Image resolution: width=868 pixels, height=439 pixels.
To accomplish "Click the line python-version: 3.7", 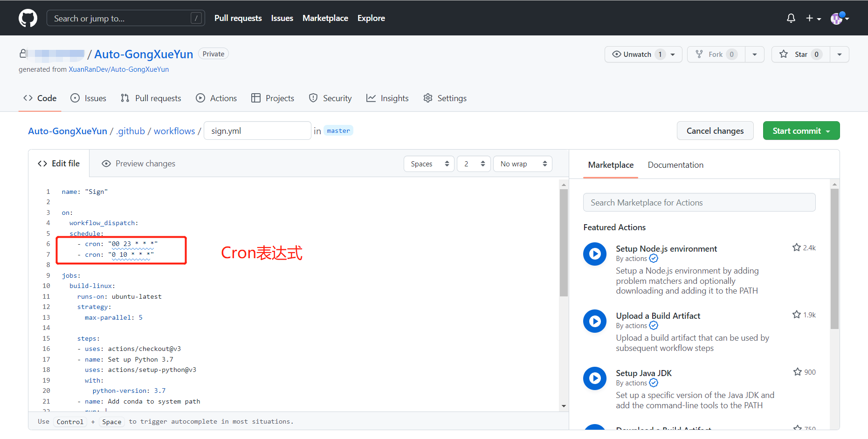I will click(129, 391).
